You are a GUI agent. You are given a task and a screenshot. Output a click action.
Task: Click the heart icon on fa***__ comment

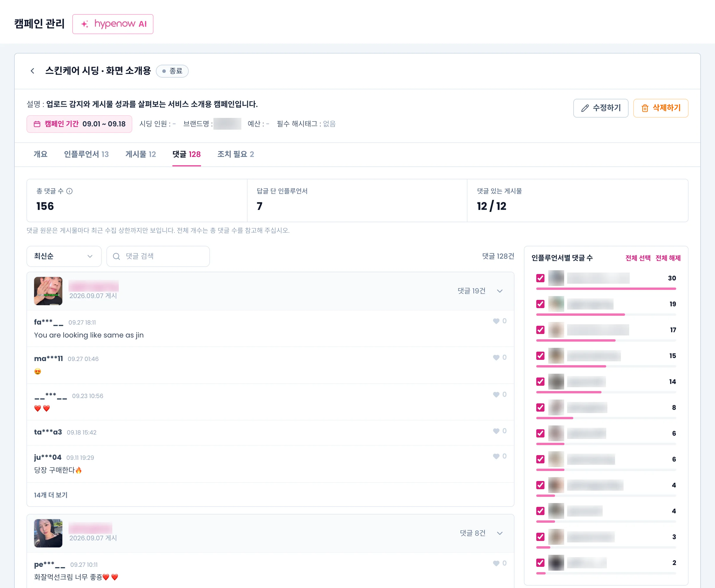click(x=496, y=321)
